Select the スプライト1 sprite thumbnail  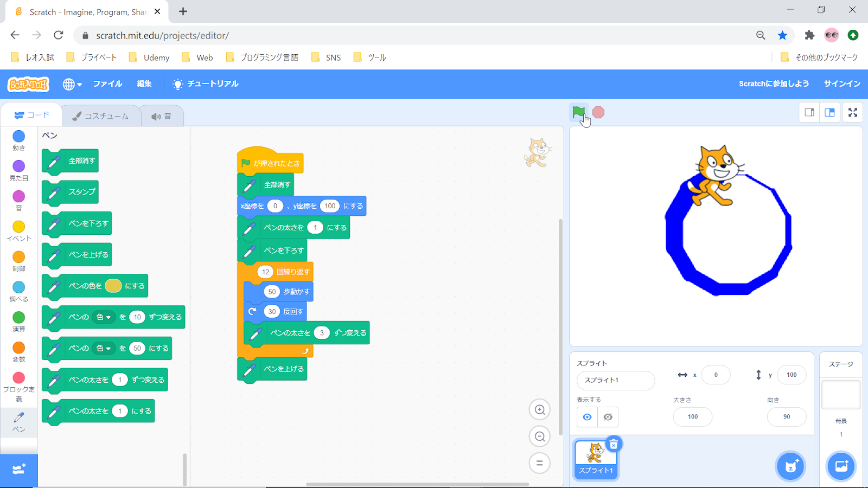pos(596,459)
